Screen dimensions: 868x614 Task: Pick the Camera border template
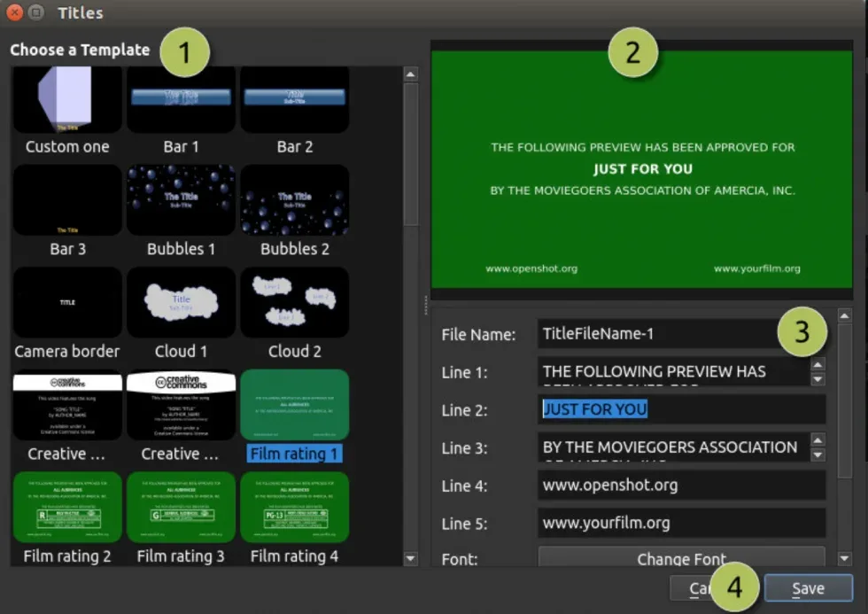tap(67, 302)
